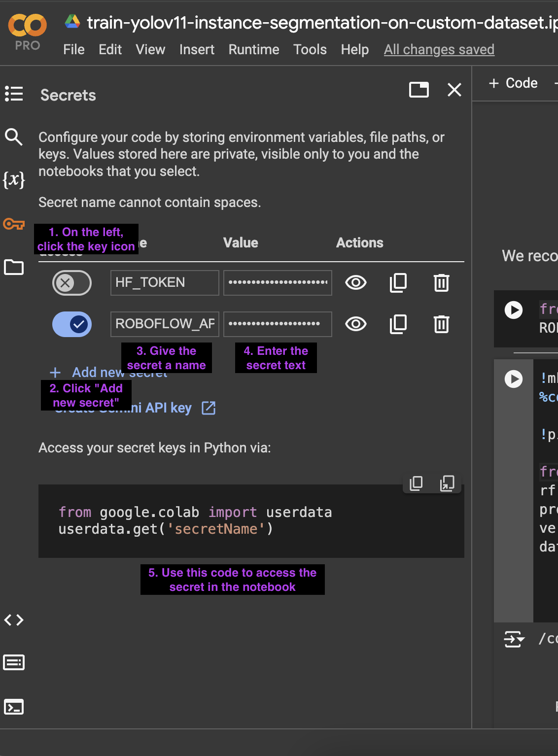The width and height of the screenshot is (558, 756).
Task: Reveal the ROBOFLOW_API_KEY value with eye icon
Action: click(x=356, y=324)
